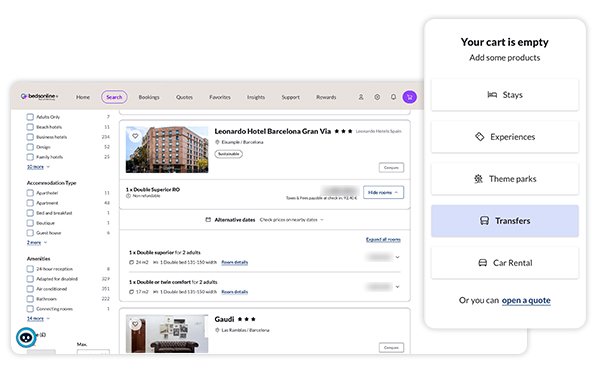Click the room size icon beside 24 m2

pos(131,263)
